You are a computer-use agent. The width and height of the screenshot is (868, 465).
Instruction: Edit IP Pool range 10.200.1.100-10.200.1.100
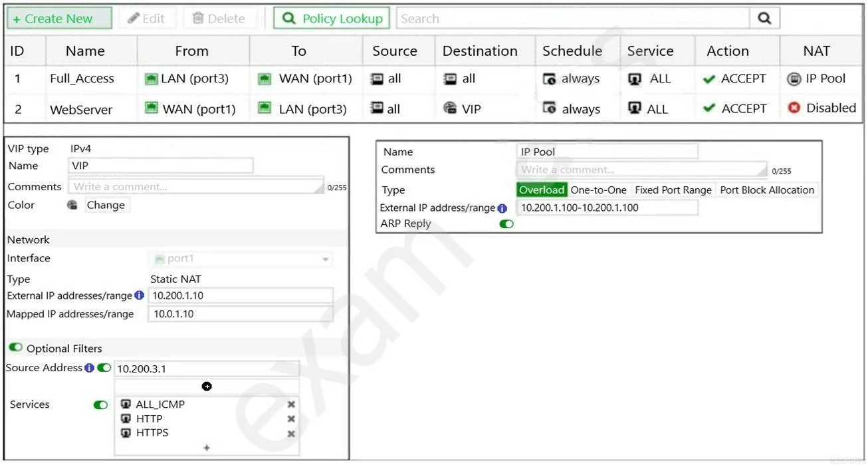coord(607,208)
